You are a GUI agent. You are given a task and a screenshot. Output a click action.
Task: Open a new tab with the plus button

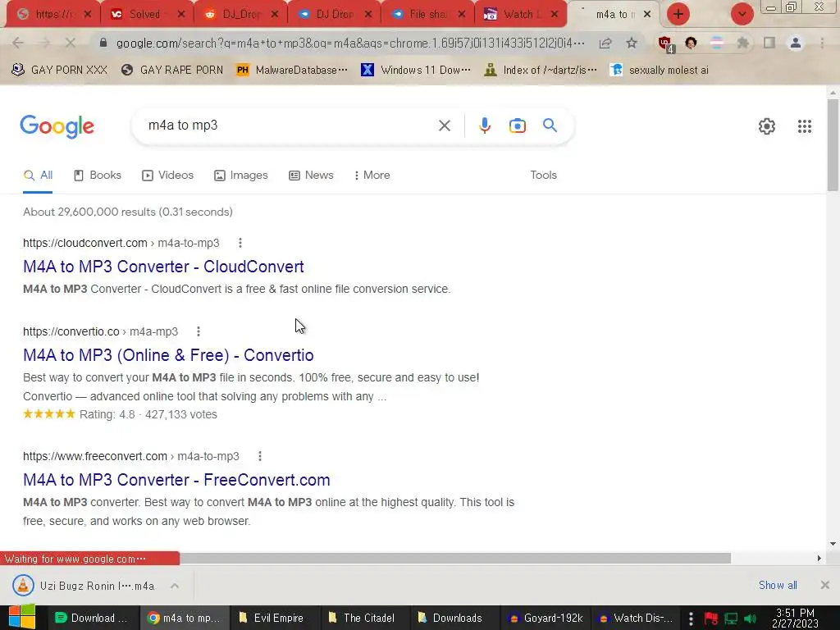click(678, 14)
